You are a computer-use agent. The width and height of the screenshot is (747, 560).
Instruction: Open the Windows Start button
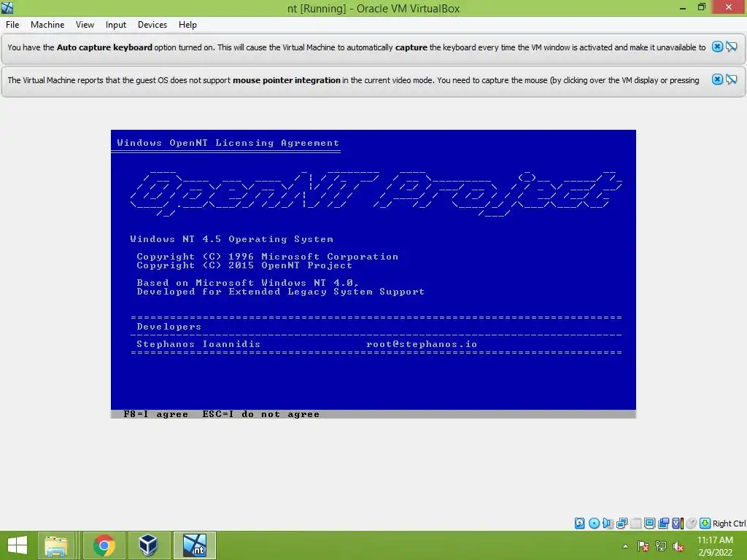coord(18,545)
